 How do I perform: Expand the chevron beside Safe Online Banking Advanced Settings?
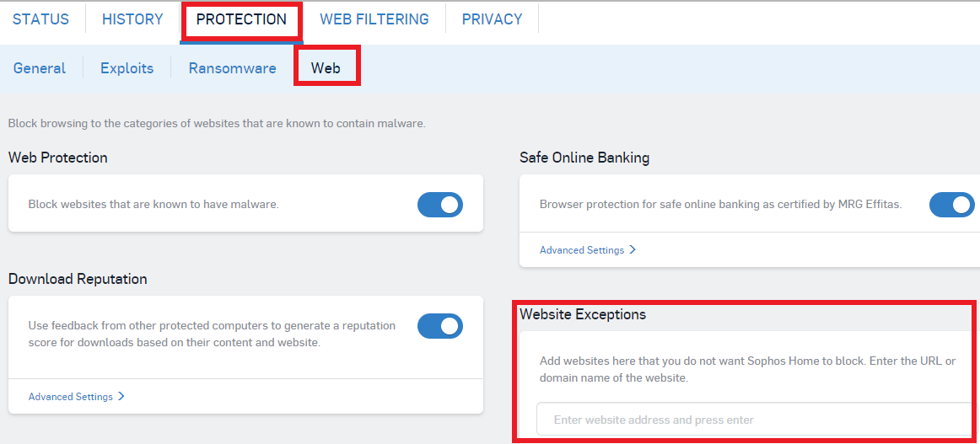633,250
